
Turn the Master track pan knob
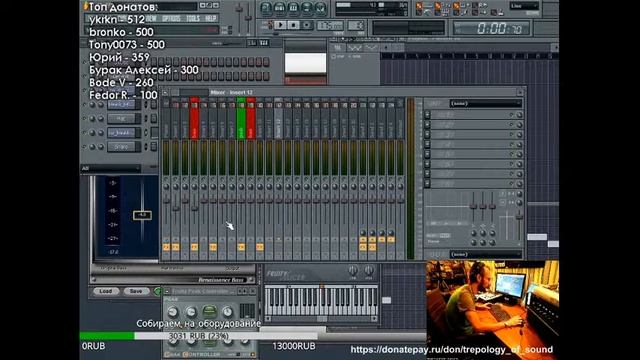(x=166, y=187)
